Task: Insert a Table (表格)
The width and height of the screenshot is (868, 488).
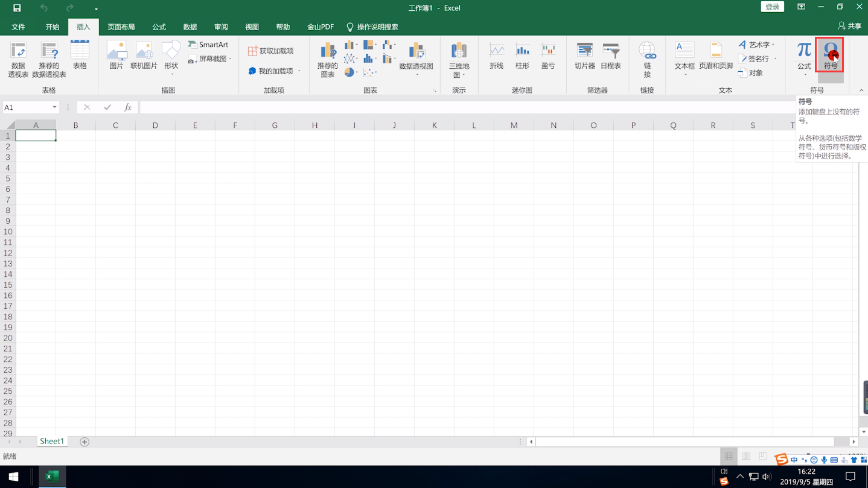Action: coord(80,55)
